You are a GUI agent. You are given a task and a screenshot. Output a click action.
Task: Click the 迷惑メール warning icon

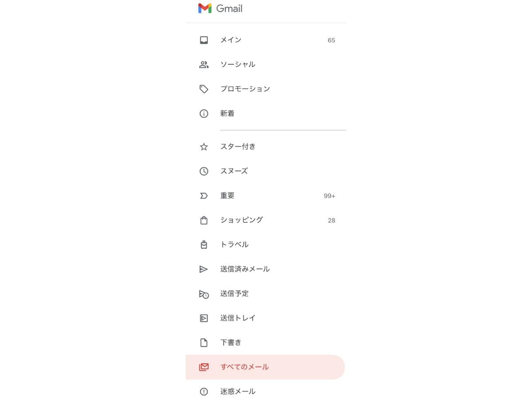click(203, 391)
